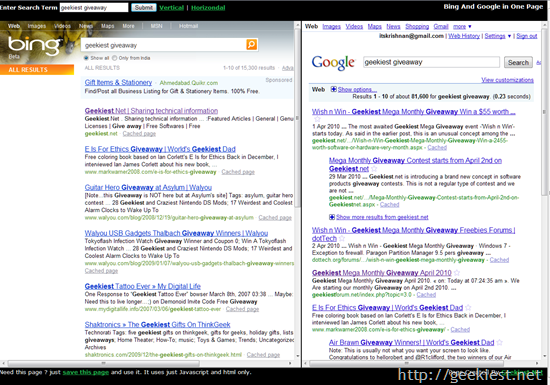550x385 pixels.
Task: Star the Mega Monthly Giveaway Contest result
Action: 374,169
